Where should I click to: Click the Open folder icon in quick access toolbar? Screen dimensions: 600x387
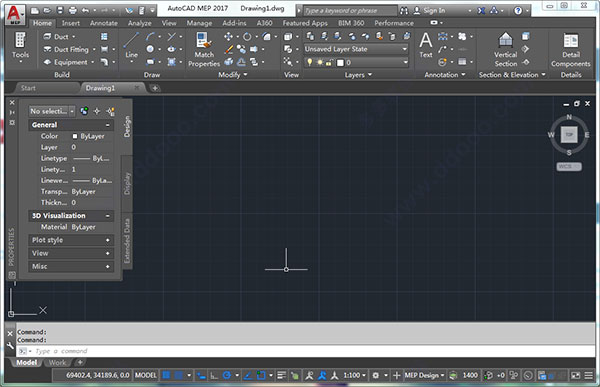47,10
